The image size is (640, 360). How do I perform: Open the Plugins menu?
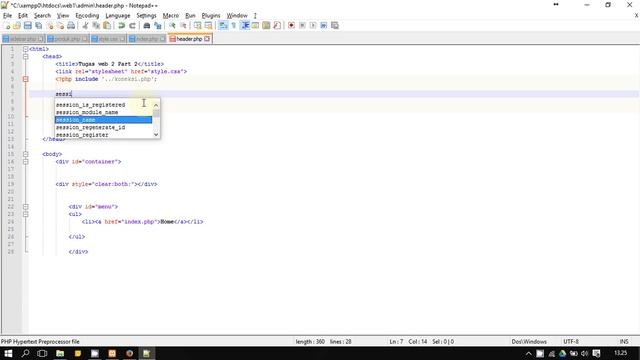211,16
